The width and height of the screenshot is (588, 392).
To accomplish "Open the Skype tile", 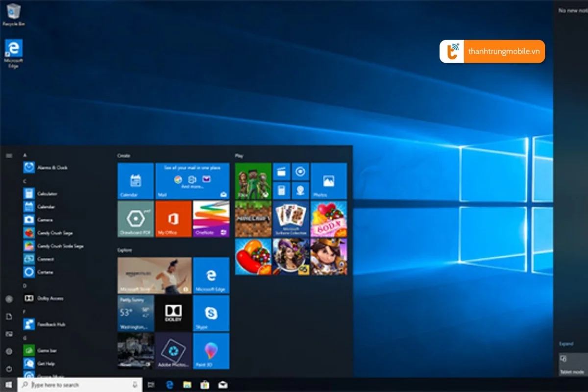I will [x=211, y=314].
